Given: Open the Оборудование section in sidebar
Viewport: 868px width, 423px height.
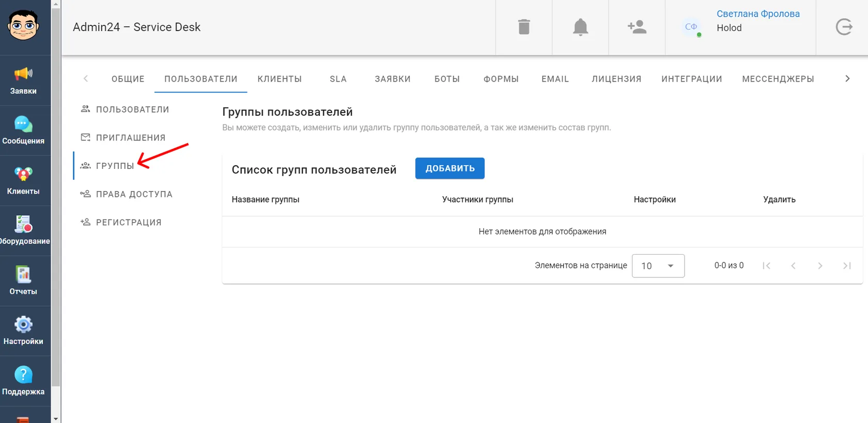Looking at the screenshot, I should click(x=23, y=231).
